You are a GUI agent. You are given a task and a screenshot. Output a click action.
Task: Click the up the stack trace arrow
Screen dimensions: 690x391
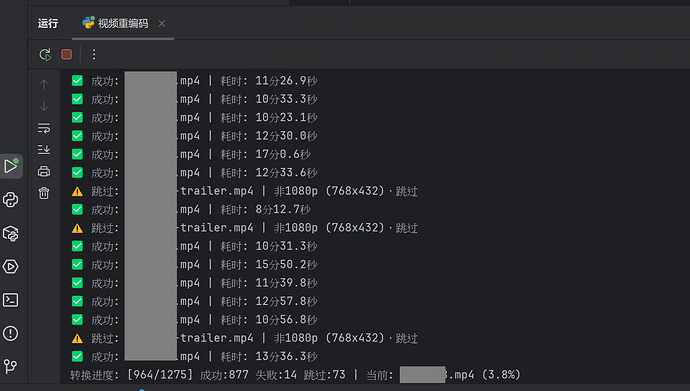click(44, 84)
